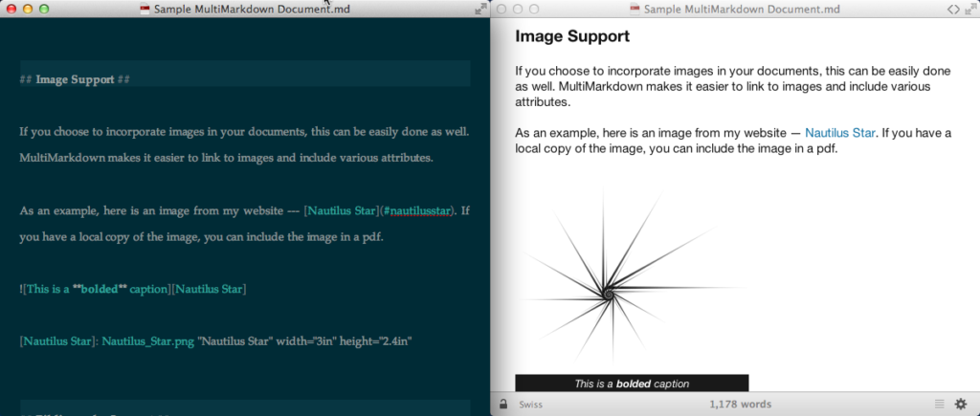
Task: Follow the Nautilus Star link in preview
Action: point(840,133)
